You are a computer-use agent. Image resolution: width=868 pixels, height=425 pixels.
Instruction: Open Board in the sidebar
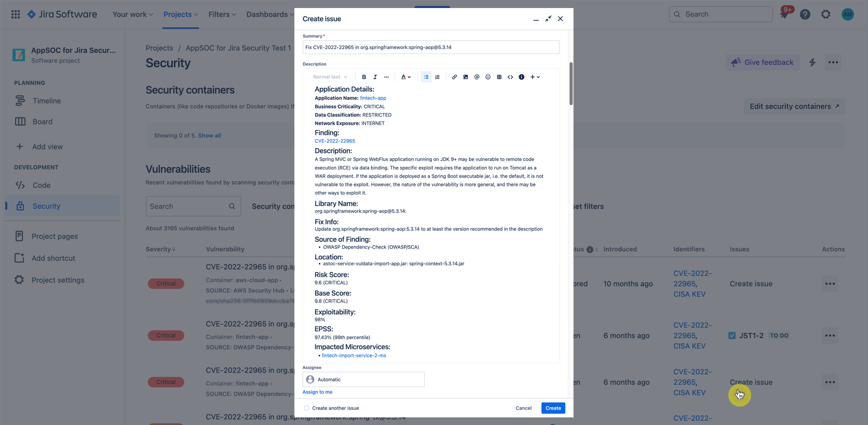click(x=42, y=122)
